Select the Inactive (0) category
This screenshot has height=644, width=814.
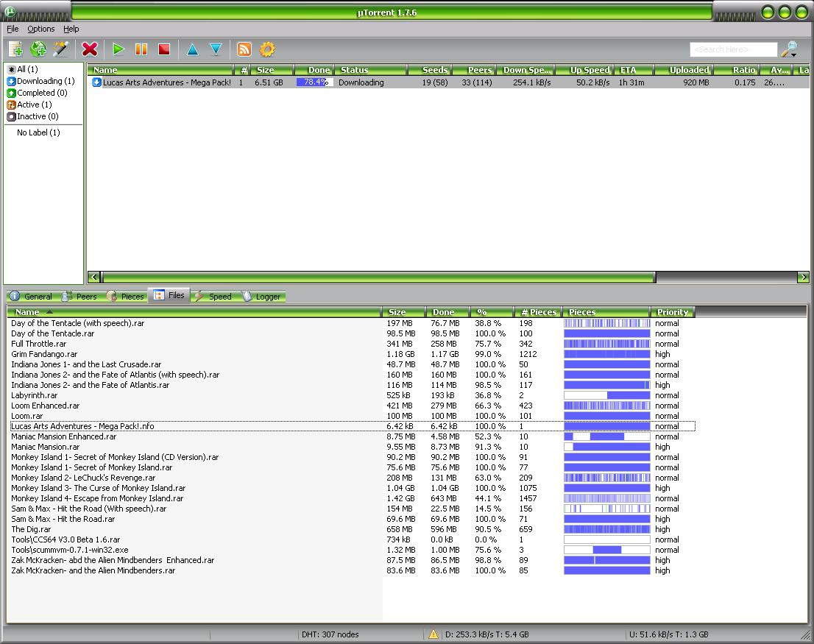click(38, 116)
